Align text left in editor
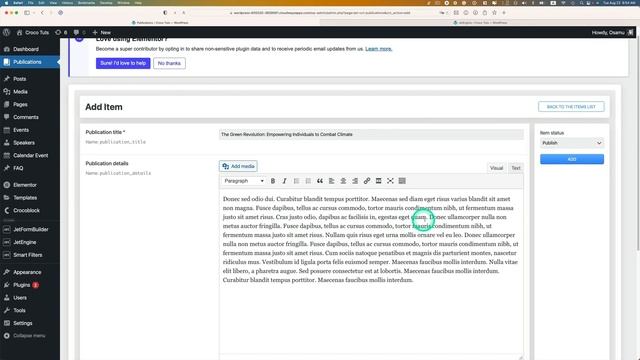The image size is (640, 360). click(x=331, y=181)
